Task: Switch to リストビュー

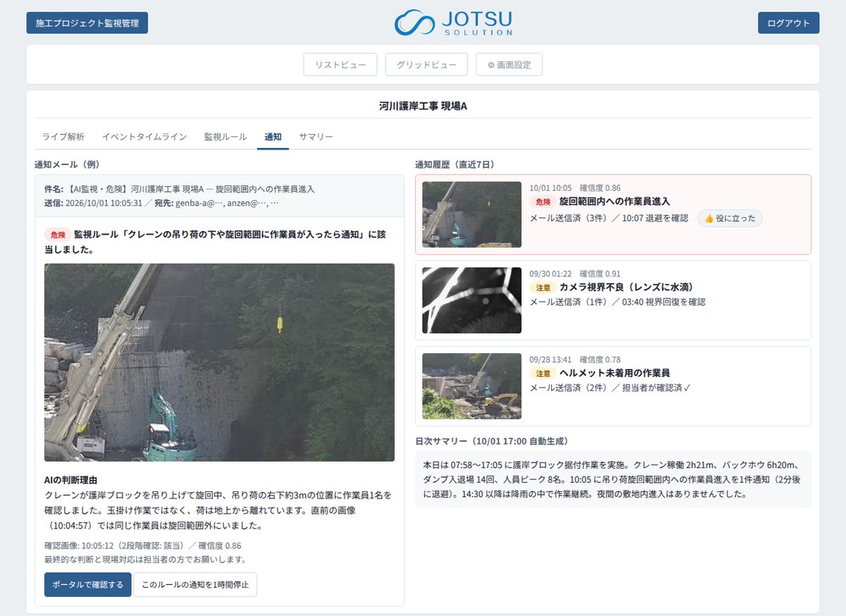Action: pos(341,65)
